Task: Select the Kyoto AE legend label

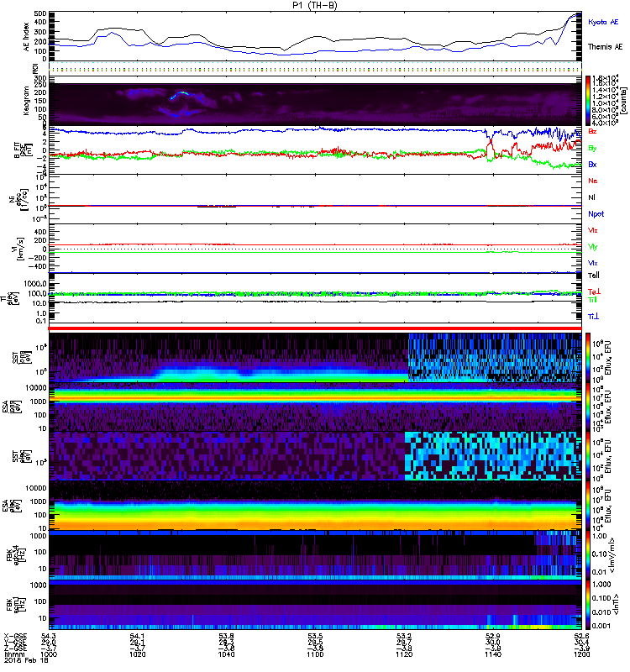Action: click(x=603, y=20)
